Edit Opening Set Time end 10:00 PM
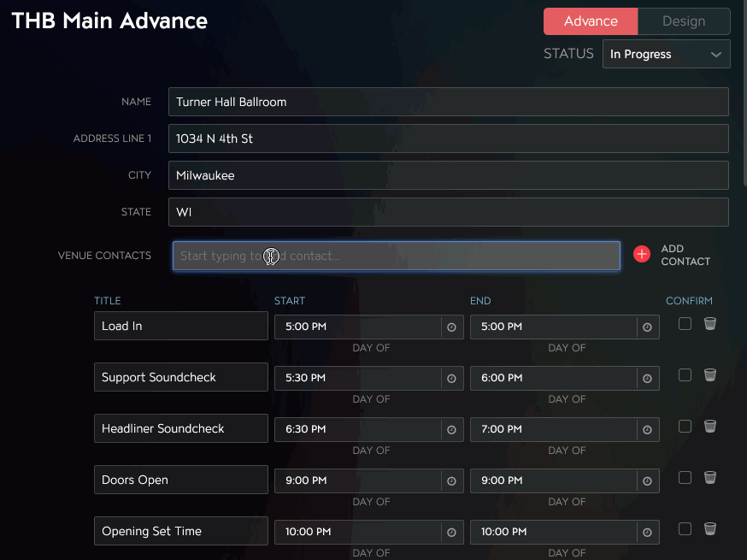This screenshot has width=747, height=560. 554,533
